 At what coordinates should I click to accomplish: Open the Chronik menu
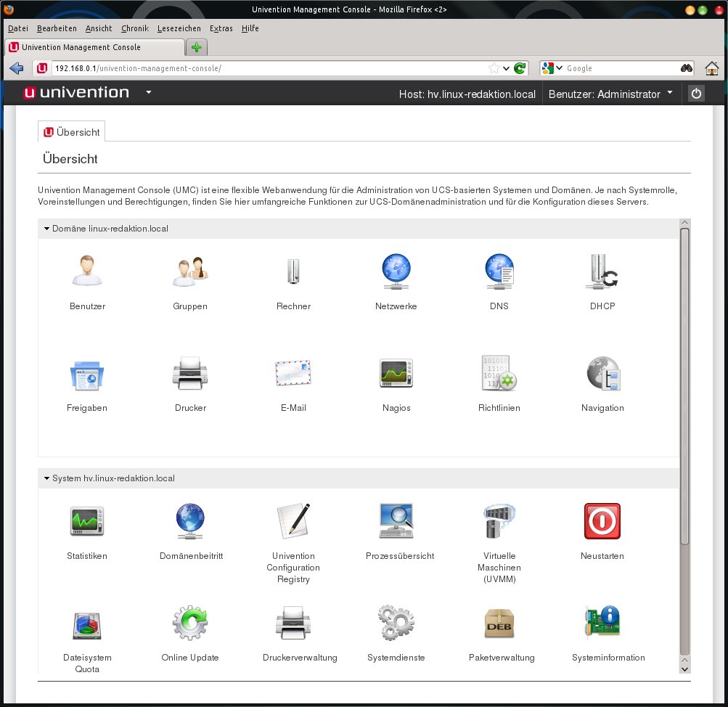tap(135, 28)
